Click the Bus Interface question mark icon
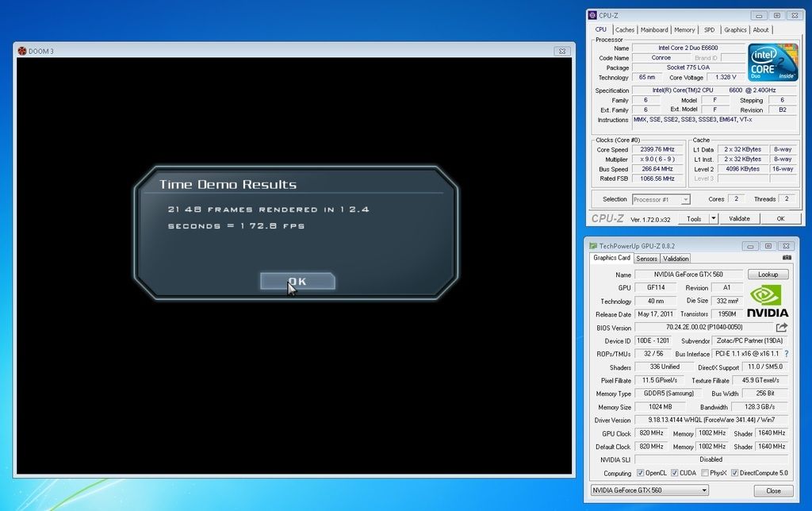The width and height of the screenshot is (812, 511). pos(786,353)
